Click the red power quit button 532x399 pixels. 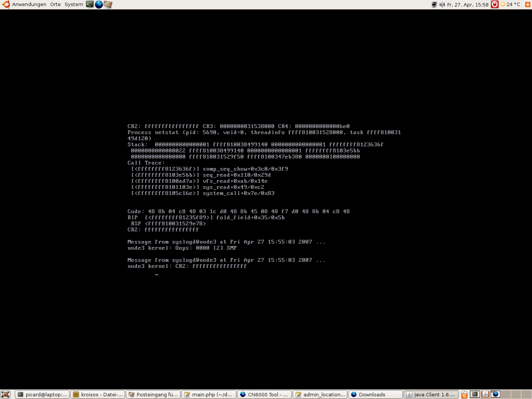pyautogui.click(x=494, y=4)
